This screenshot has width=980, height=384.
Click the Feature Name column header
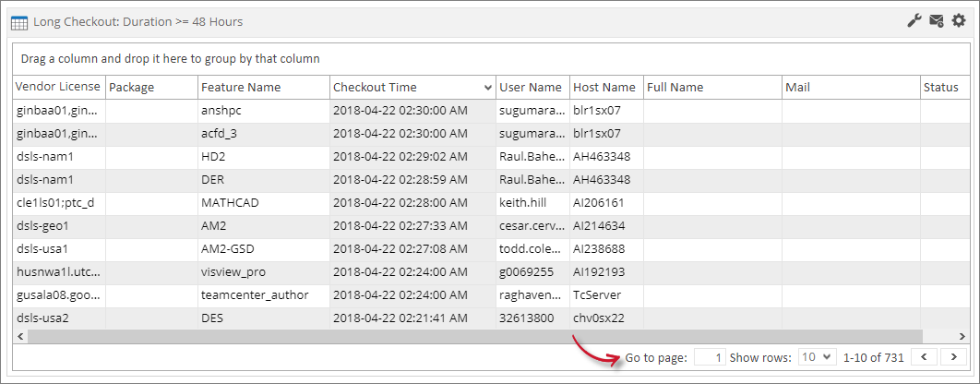click(264, 88)
